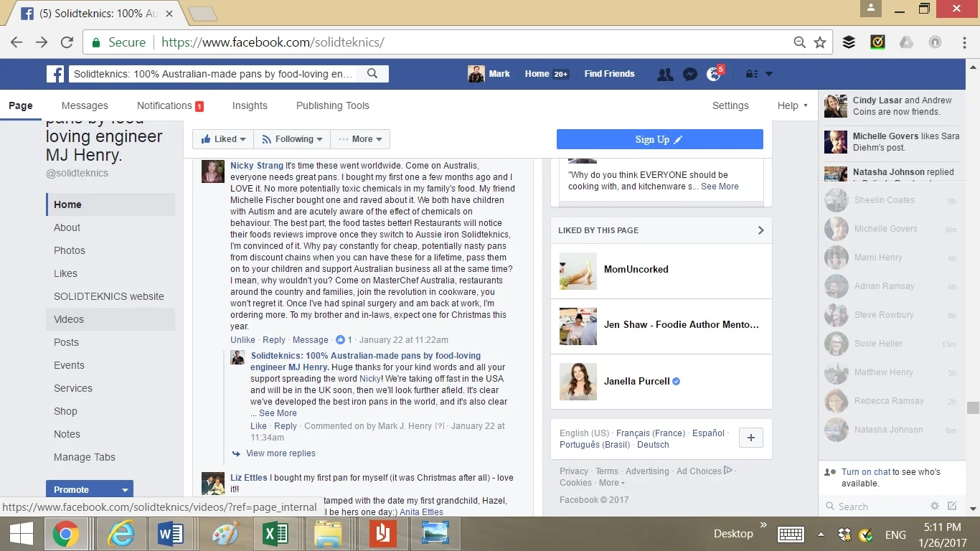980x551 pixels.
Task: Expand the Help dropdown menu
Action: click(792, 105)
